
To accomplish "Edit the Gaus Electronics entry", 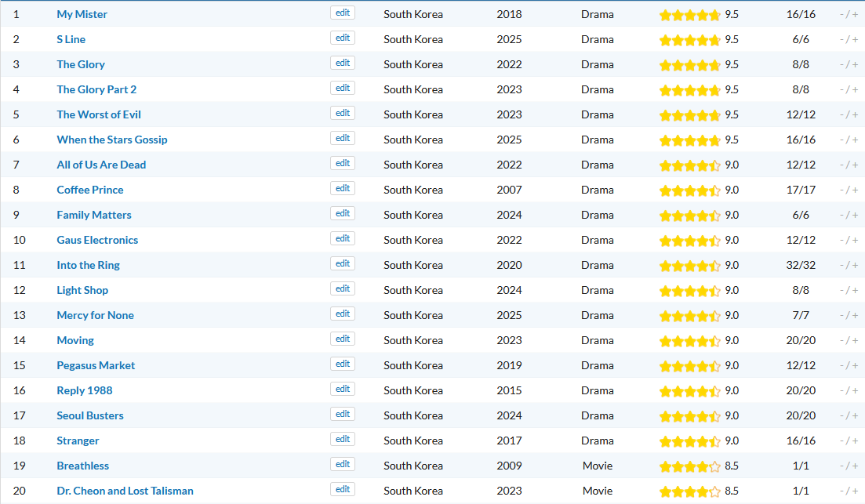I will 343,238.
